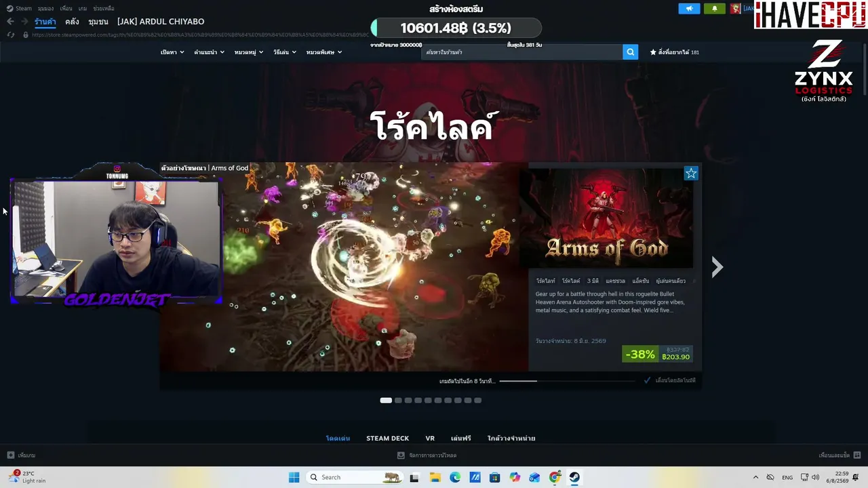868x488 pixels.
Task: Select the โดดเด่น featured tab
Action: (338, 439)
